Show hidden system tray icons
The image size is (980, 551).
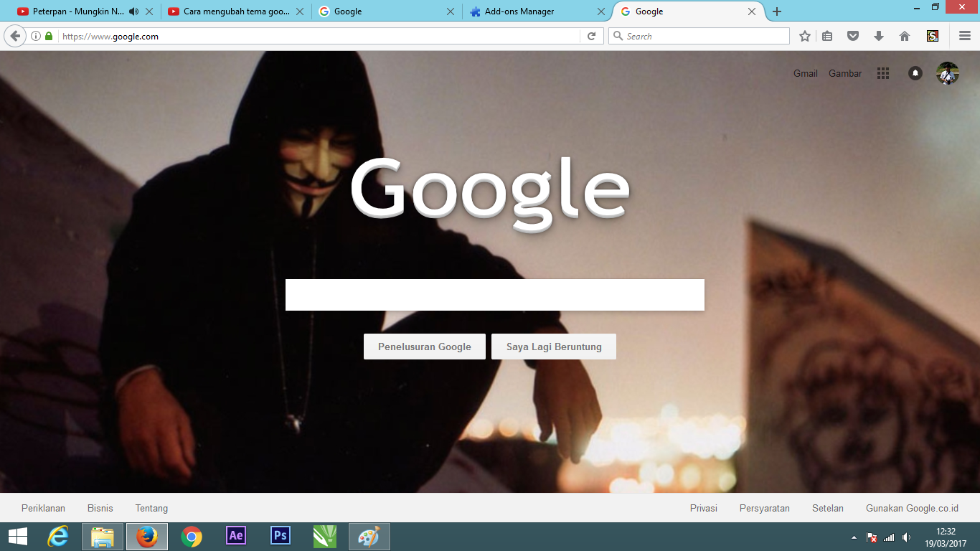(x=854, y=537)
